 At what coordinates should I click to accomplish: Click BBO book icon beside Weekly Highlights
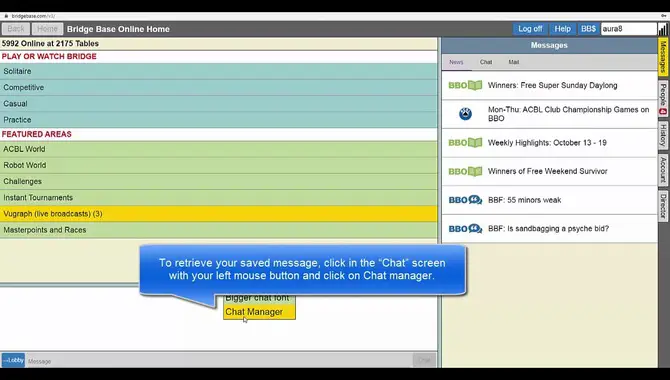click(465, 143)
